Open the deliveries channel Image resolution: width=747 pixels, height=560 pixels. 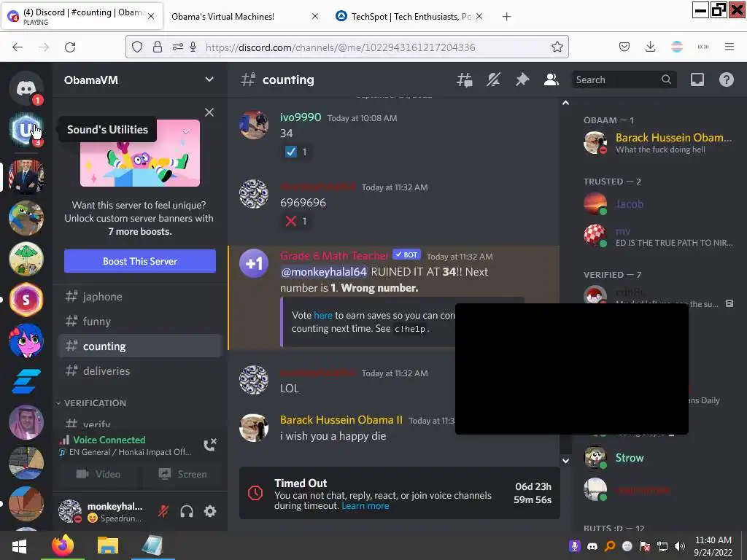coord(140,371)
